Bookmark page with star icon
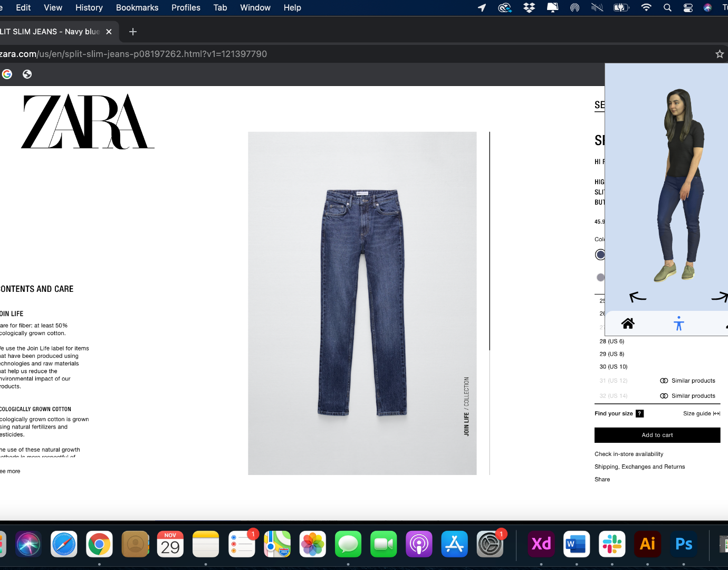 (x=720, y=54)
